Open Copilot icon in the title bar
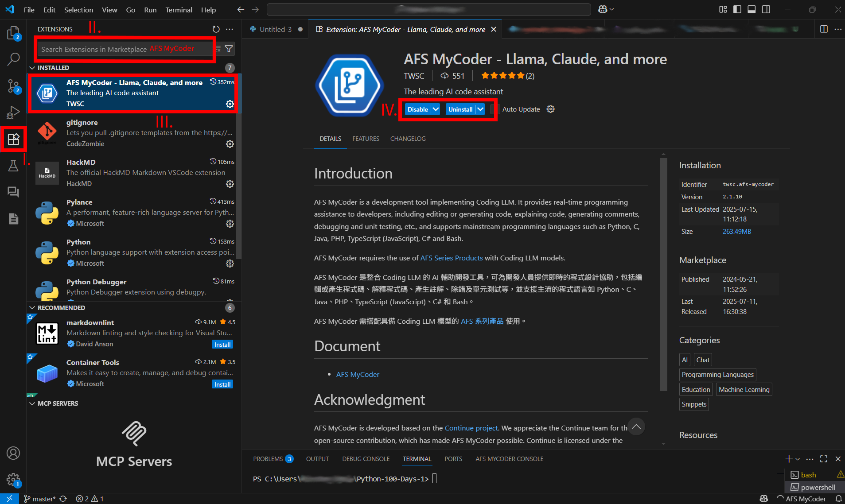 pyautogui.click(x=603, y=9)
